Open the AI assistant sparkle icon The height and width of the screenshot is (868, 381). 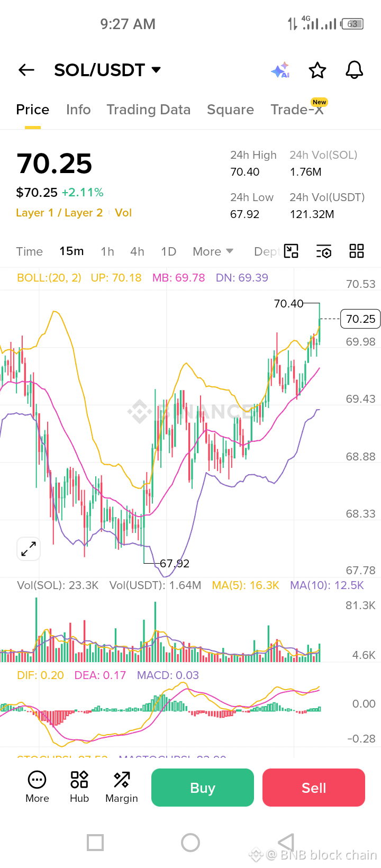click(x=280, y=70)
